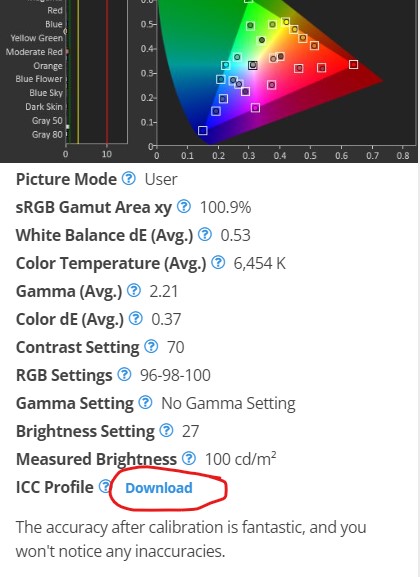Click the Picture Mode User value text

click(161, 179)
